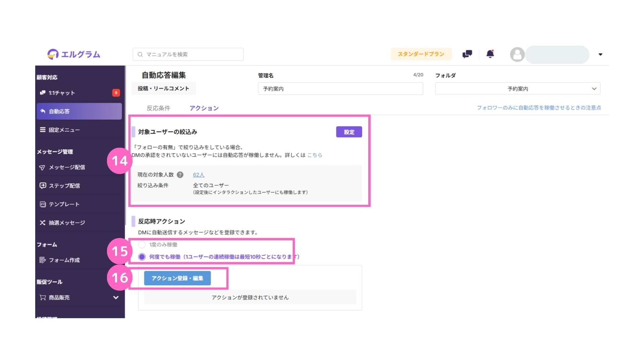This screenshot has width=644, height=362.
Task: Open the フォルダ dropdown 予約案内
Action: tap(518, 89)
